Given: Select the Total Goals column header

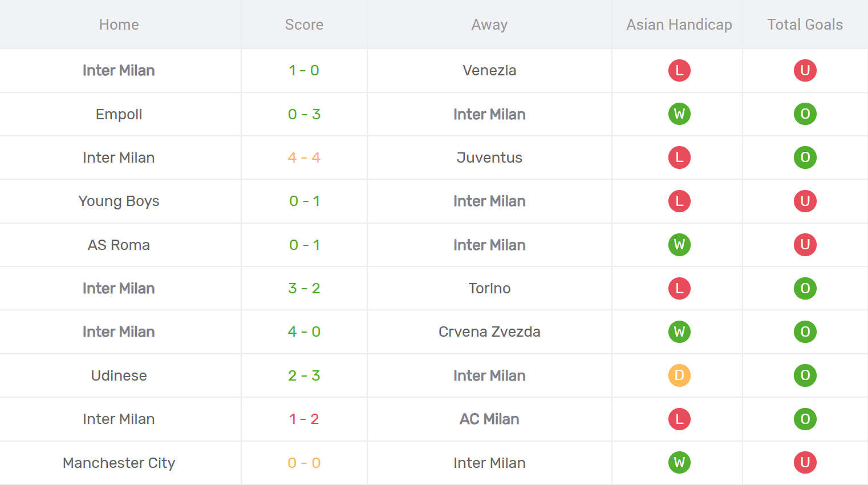Looking at the screenshot, I should [805, 25].
